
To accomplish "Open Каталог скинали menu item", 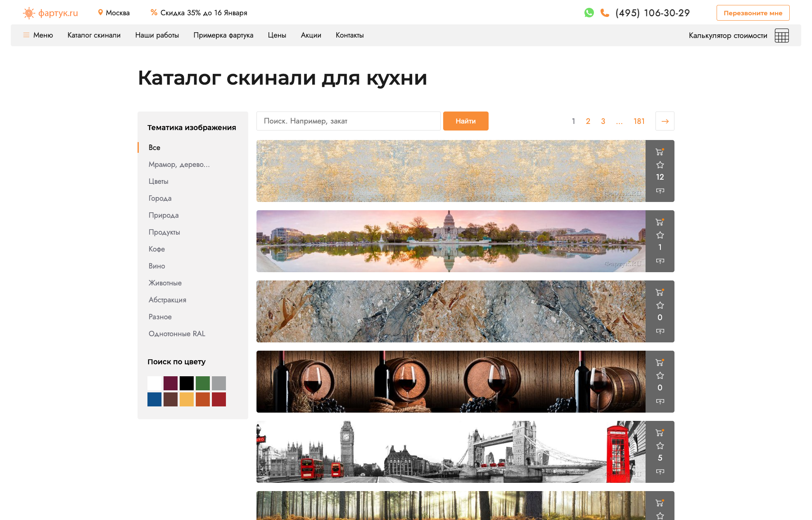I will (x=94, y=35).
